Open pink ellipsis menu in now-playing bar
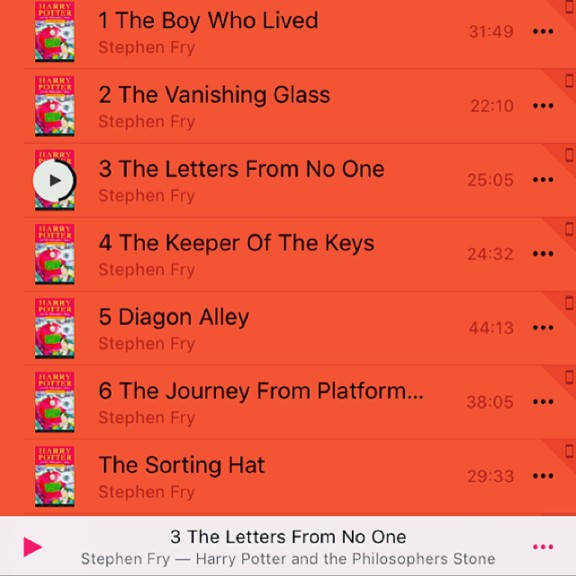The height and width of the screenshot is (576, 576). click(543, 547)
